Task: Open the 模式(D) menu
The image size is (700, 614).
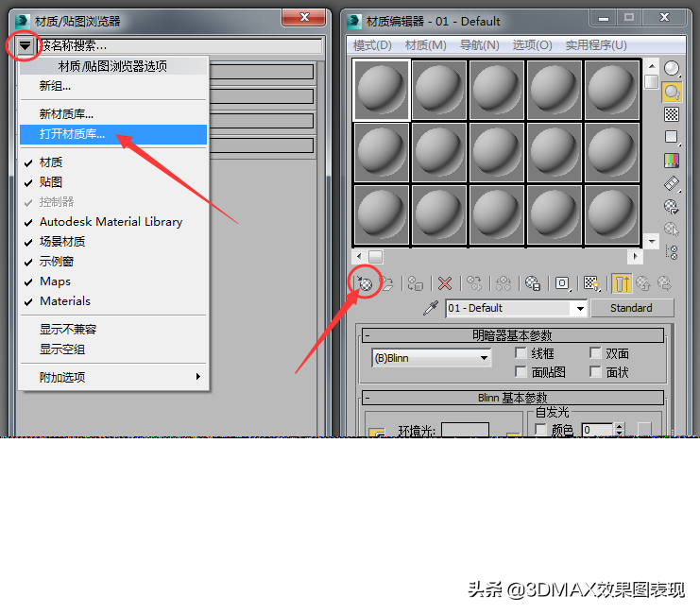Action: 372,45
